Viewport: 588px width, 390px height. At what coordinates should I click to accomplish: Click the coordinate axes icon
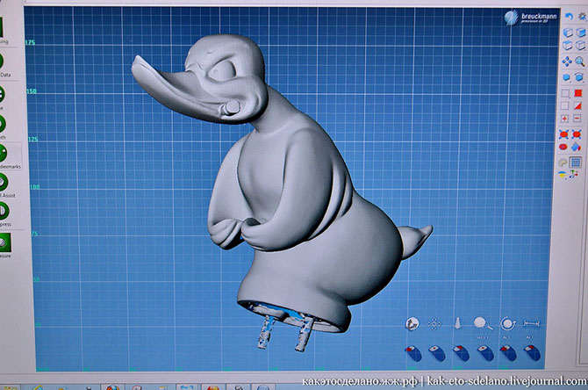coord(574,174)
